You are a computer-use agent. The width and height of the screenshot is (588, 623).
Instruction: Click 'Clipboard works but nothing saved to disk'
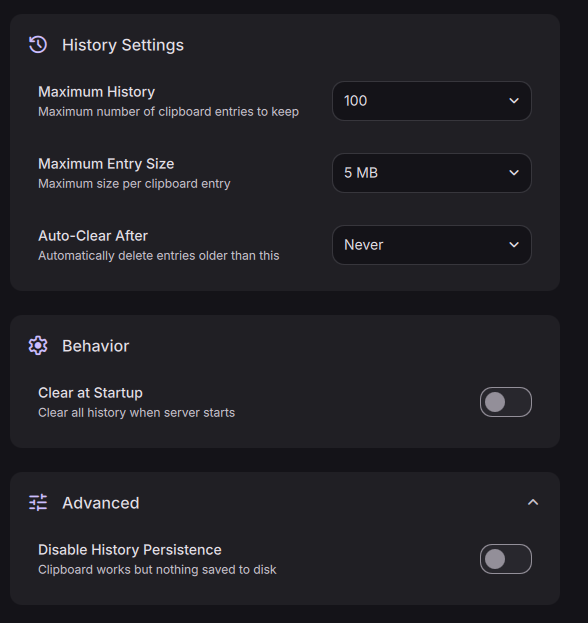pyautogui.click(x=157, y=569)
